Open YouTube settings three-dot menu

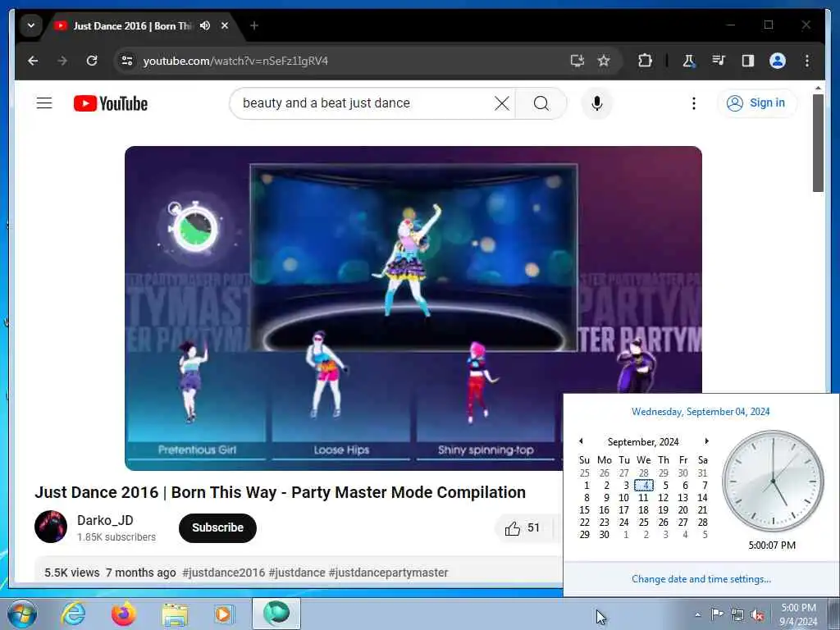694,103
